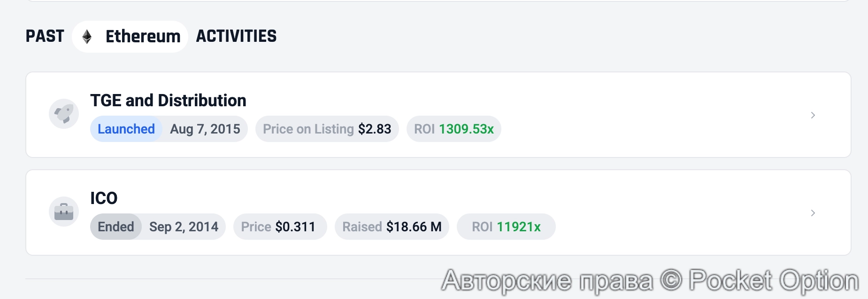The image size is (868, 299).
Task: Open the Ethereum filter pill
Action: 130,36
